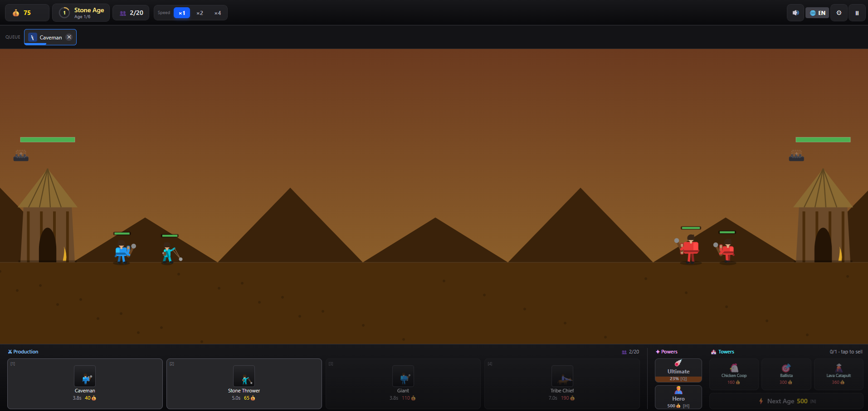Click the smaller red enemy unit

pyautogui.click(x=726, y=251)
